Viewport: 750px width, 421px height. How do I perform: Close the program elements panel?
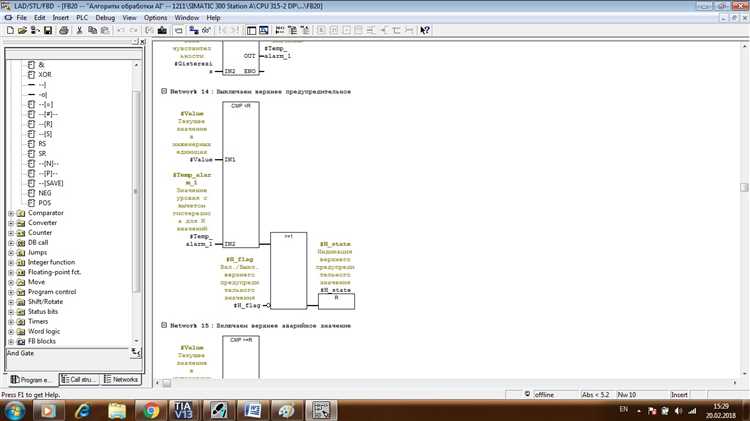(x=143, y=42)
